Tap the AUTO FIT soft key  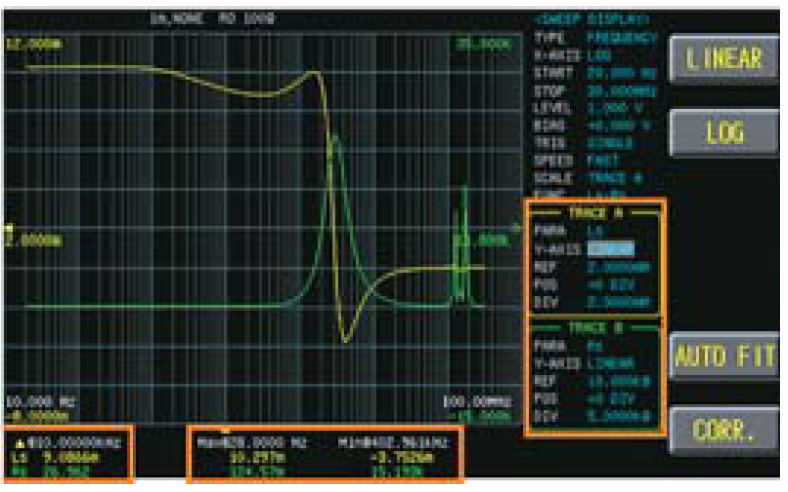[x=724, y=356]
